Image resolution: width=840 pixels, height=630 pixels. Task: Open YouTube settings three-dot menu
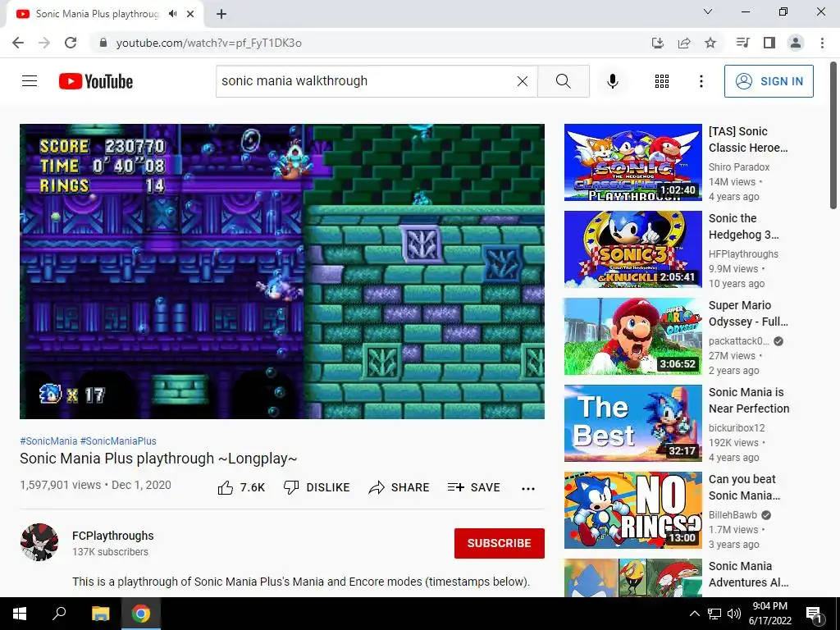[701, 81]
